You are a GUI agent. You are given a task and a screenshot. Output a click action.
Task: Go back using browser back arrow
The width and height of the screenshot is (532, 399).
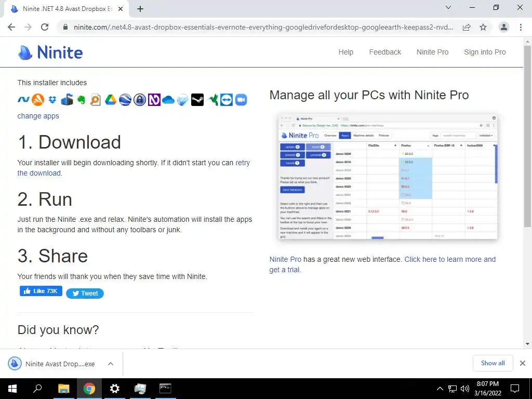click(11, 27)
